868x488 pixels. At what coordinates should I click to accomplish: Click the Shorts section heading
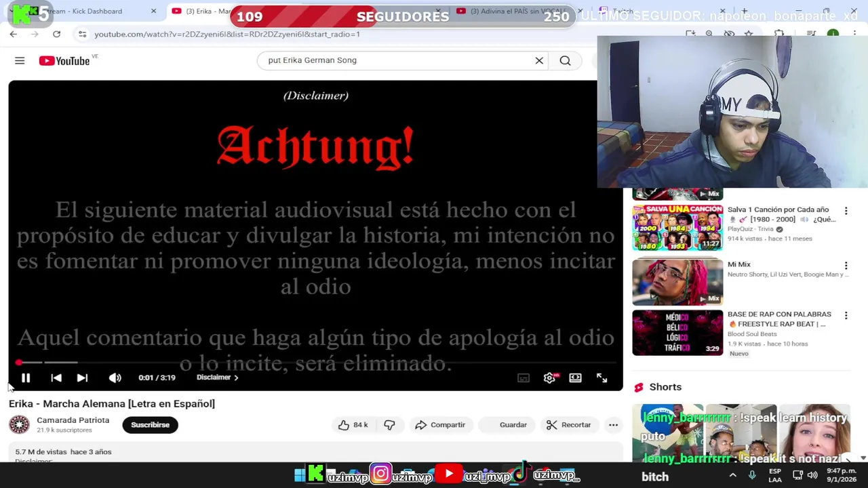665,387
